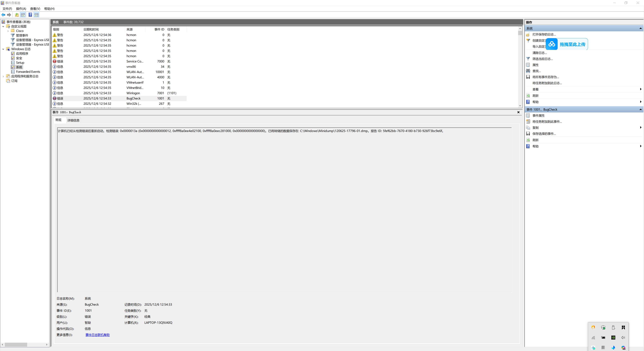Click the 事件属性 icon in actions pane
The image size is (644, 351).
[x=528, y=115]
